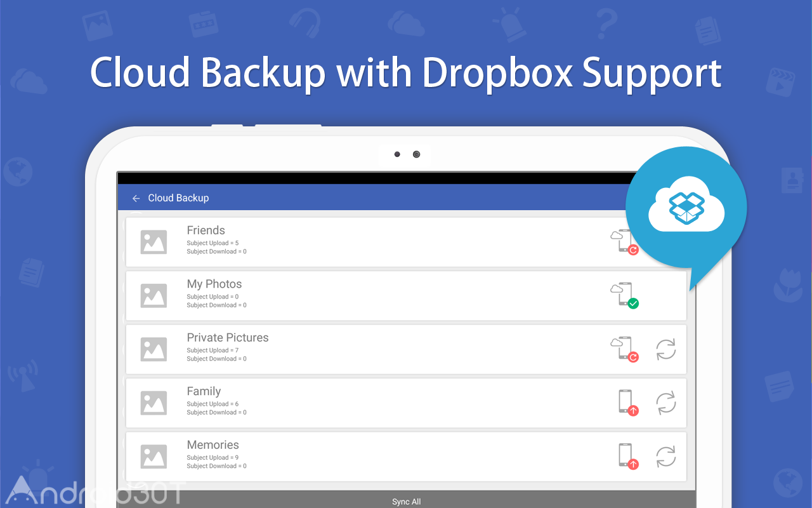812x508 pixels.
Task: Open the My Photos album thumbnail
Action: click(x=154, y=296)
